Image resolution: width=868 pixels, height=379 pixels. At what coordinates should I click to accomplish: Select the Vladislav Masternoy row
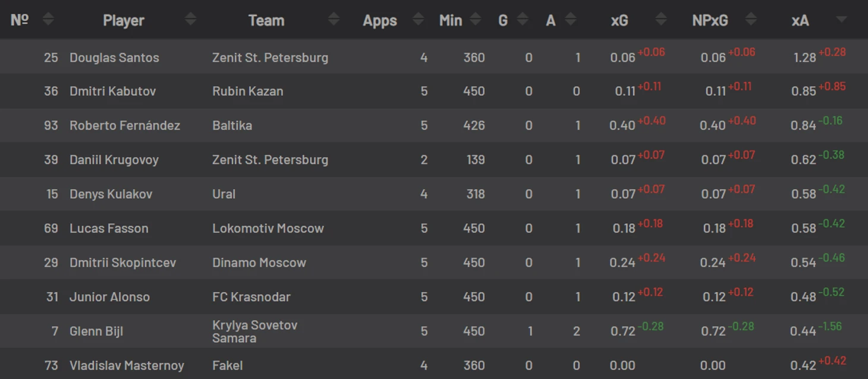[x=434, y=365]
